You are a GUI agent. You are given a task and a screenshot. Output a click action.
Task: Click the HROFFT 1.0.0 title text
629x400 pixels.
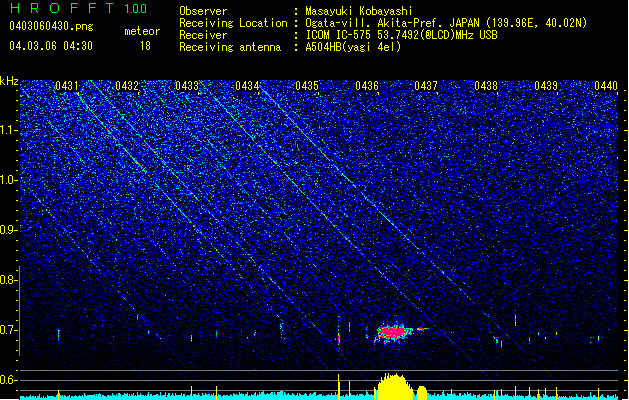pyautogui.click(x=79, y=8)
